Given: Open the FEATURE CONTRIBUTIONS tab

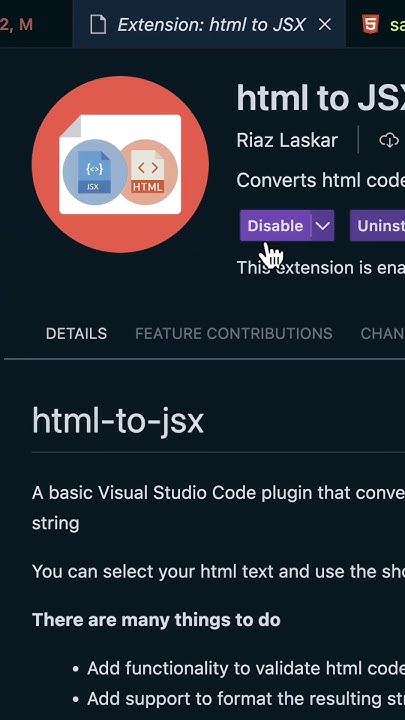Looking at the screenshot, I should coord(234,333).
